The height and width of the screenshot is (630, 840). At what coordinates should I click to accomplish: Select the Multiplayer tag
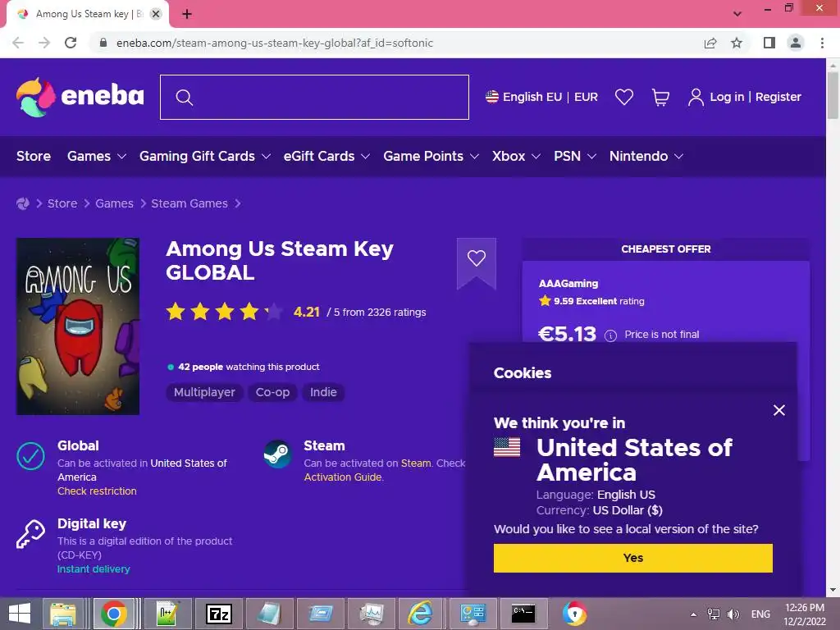click(204, 392)
